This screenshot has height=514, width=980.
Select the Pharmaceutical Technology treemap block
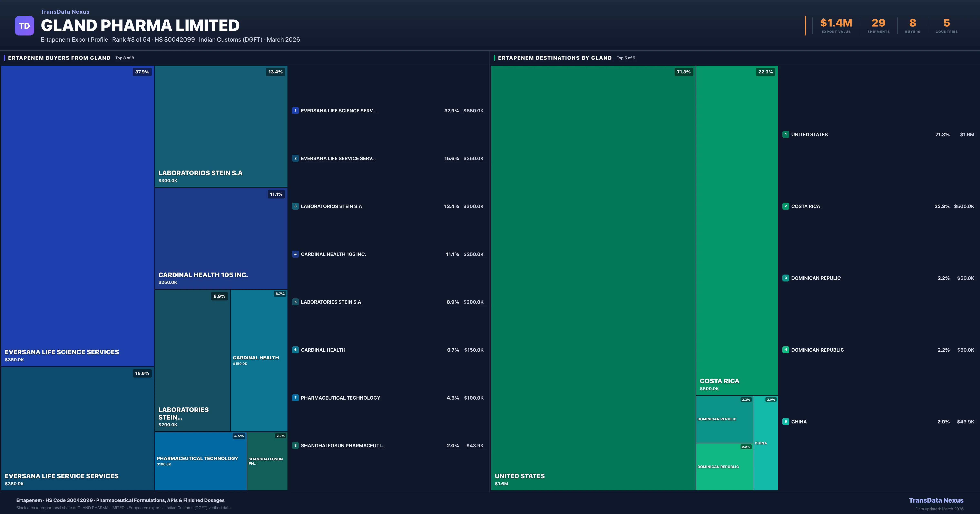pos(200,461)
